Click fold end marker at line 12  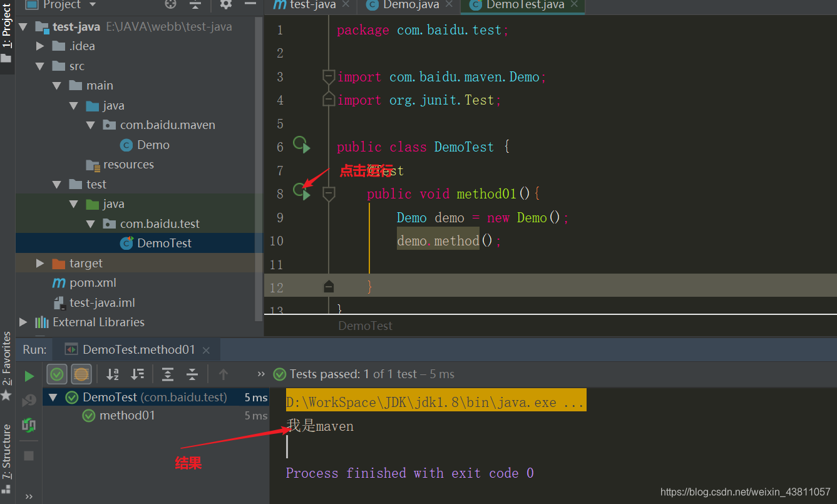tap(329, 287)
